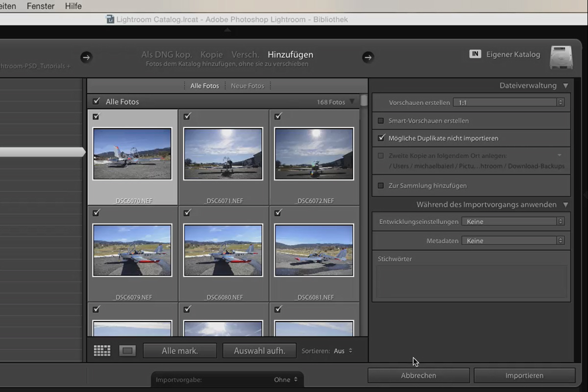Switch to grid view icon

click(x=102, y=351)
